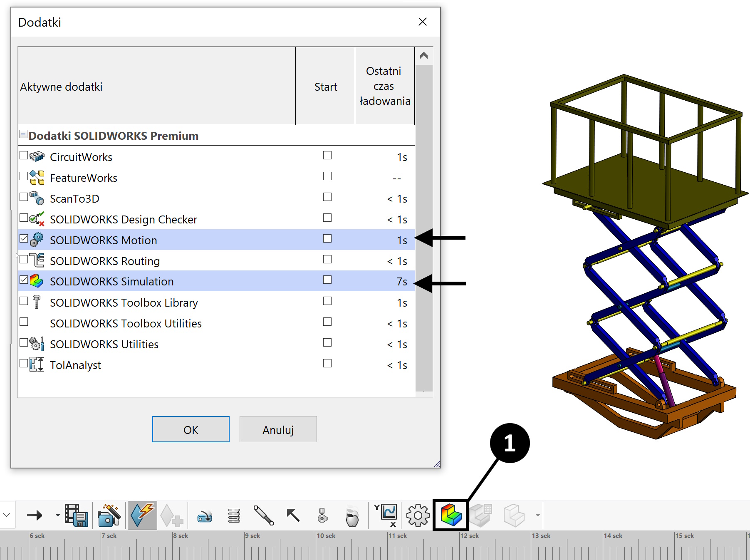Viewport: 750px width, 560px height.
Task: Select the SOLIDWORKS Toolbox Library row text
Action: (124, 302)
